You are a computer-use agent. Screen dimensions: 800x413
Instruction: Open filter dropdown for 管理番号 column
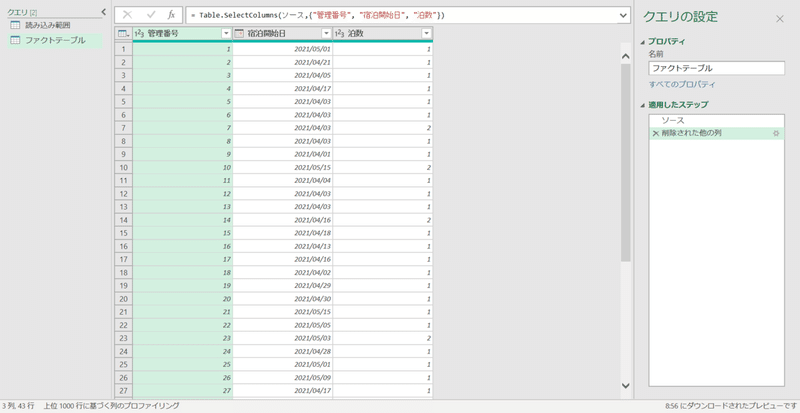point(227,33)
